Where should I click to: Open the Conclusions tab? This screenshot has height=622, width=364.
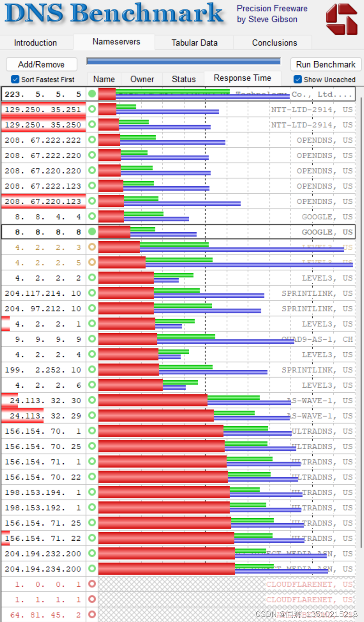[x=274, y=43]
